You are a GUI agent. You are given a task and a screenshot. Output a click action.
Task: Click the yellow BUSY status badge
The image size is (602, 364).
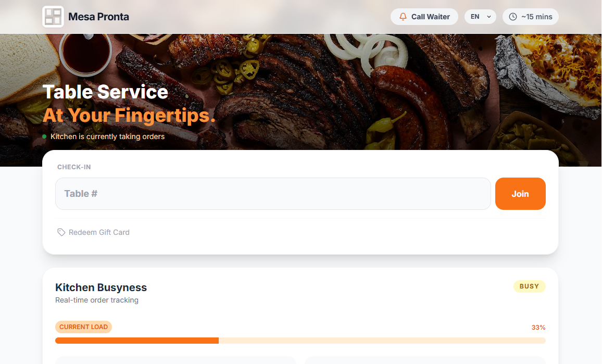[x=529, y=286]
